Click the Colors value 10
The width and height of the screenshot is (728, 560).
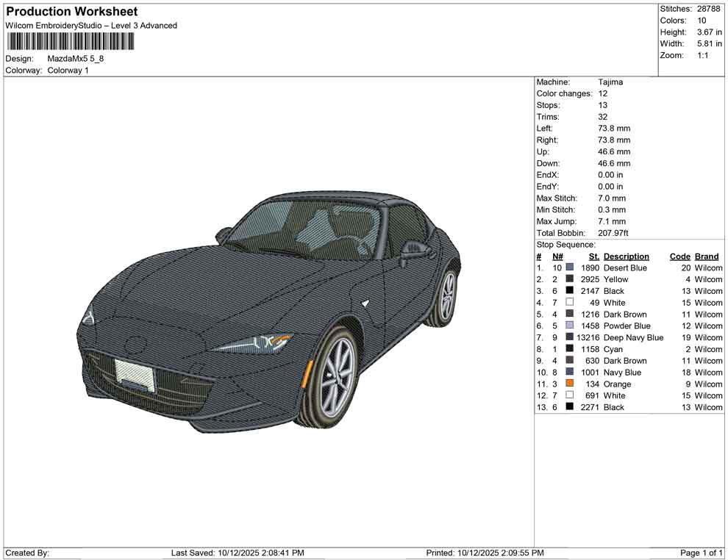pos(702,21)
